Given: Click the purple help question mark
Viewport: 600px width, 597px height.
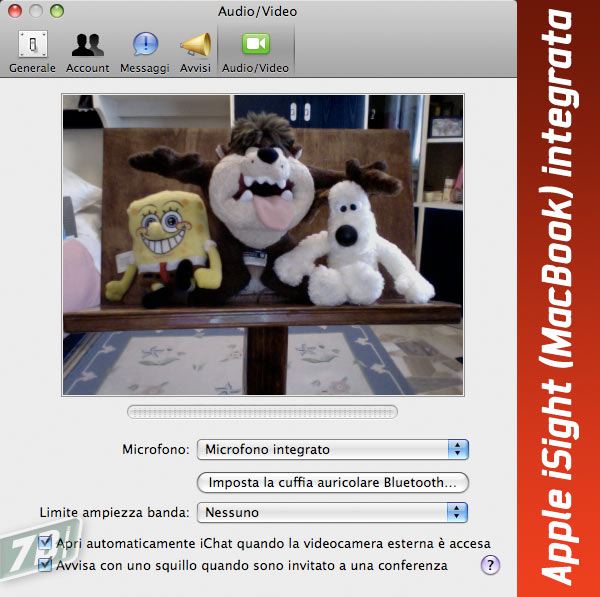Looking at the screenshot, I should tap(490, 565).
